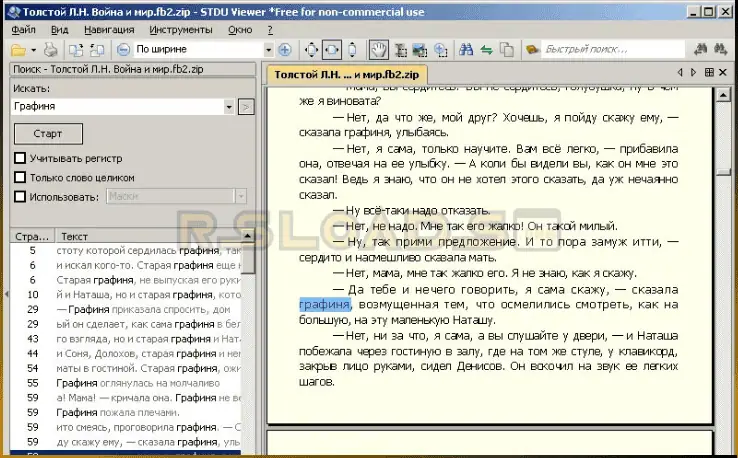Open the Маски dropdown
This screenshot has width=738, height=458.
(241, 196)
